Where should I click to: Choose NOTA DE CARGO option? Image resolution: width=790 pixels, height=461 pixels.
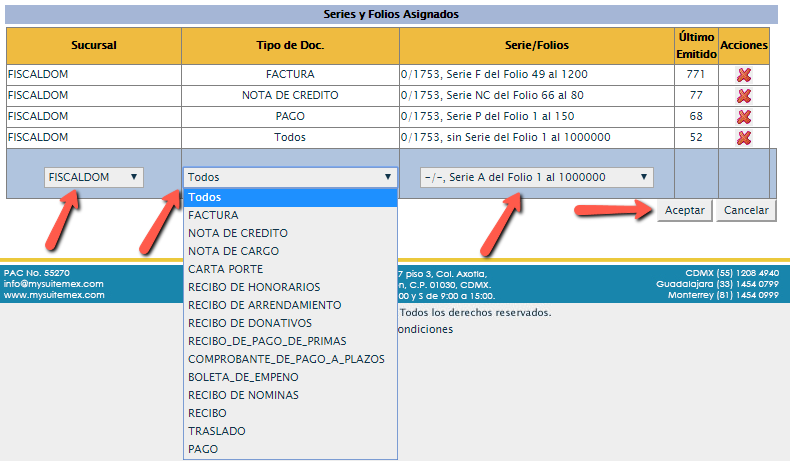(233, 251)
